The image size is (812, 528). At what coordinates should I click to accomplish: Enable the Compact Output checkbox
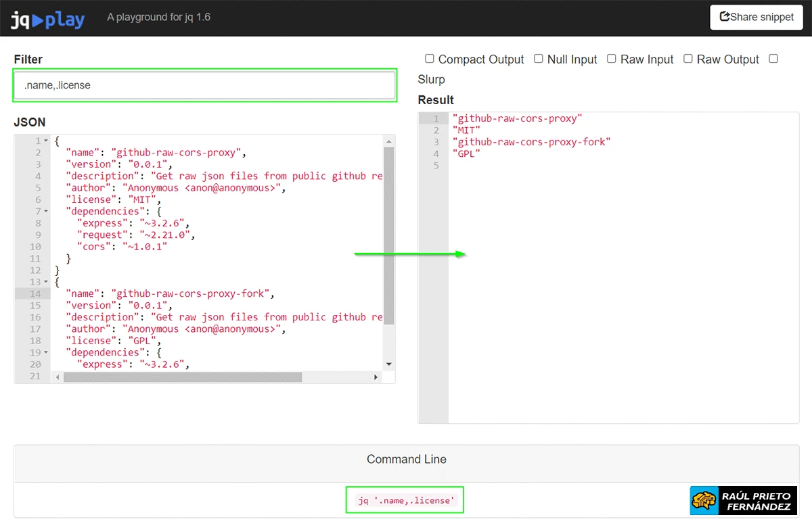tap(430, 59)
